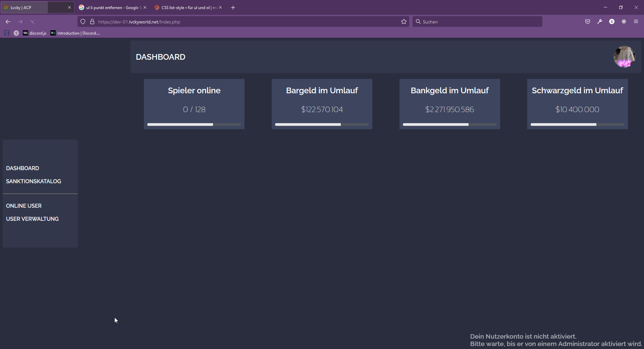
Task: Open the Firefox hamburger application menu
Action: (636, 22)
